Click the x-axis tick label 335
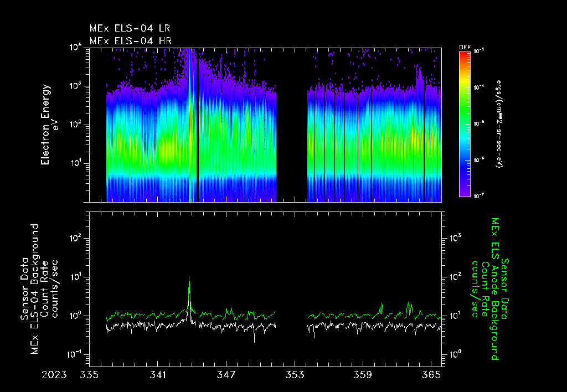This screenshot has width=567, height=392. pos(89,375)
